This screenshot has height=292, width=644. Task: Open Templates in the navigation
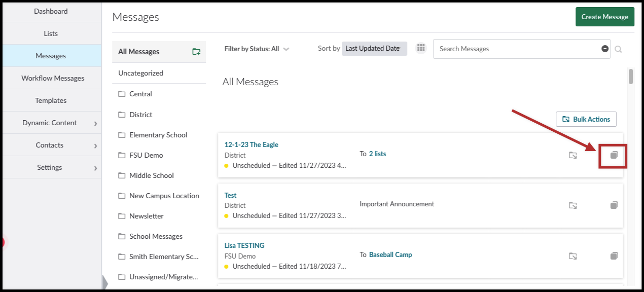pos(51,100)
